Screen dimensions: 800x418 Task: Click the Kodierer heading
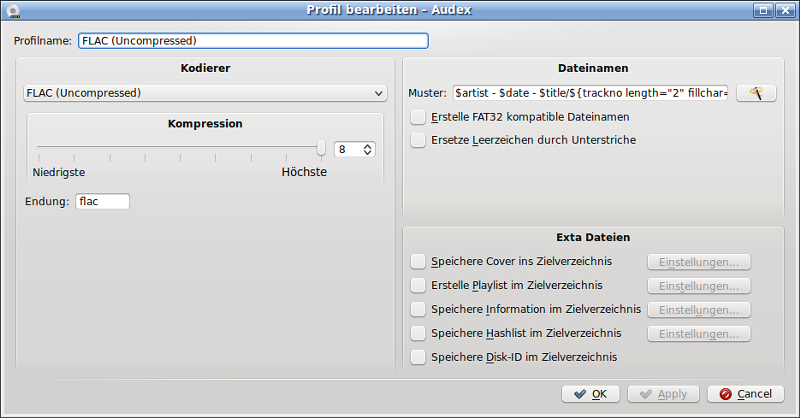click(x=205, y=68)
